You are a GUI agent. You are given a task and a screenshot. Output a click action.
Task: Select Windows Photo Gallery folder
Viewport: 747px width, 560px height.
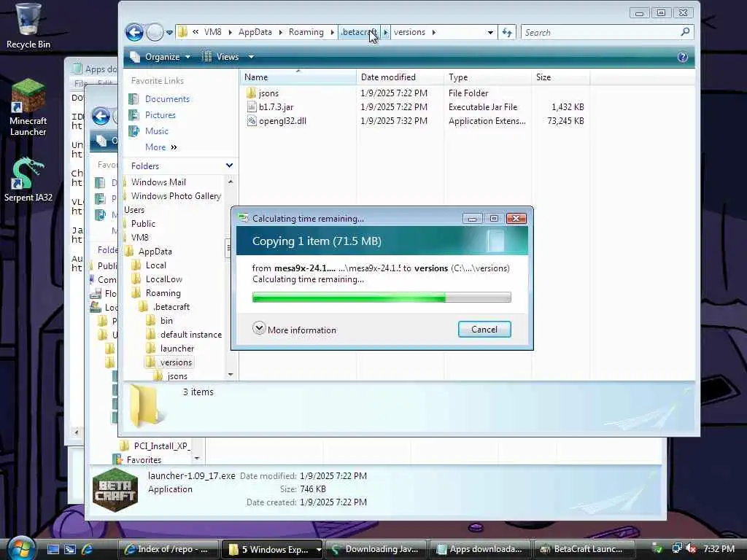176,195
